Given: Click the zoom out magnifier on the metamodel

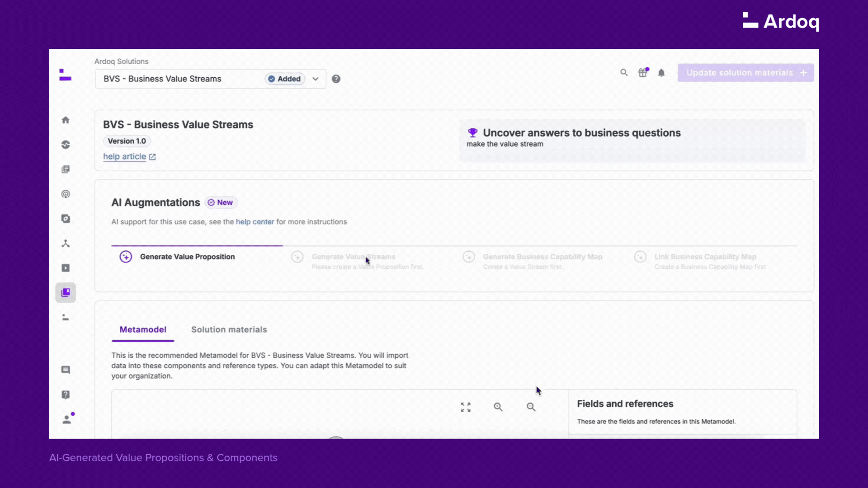Looking at the screenshot, I should point(531,407).
